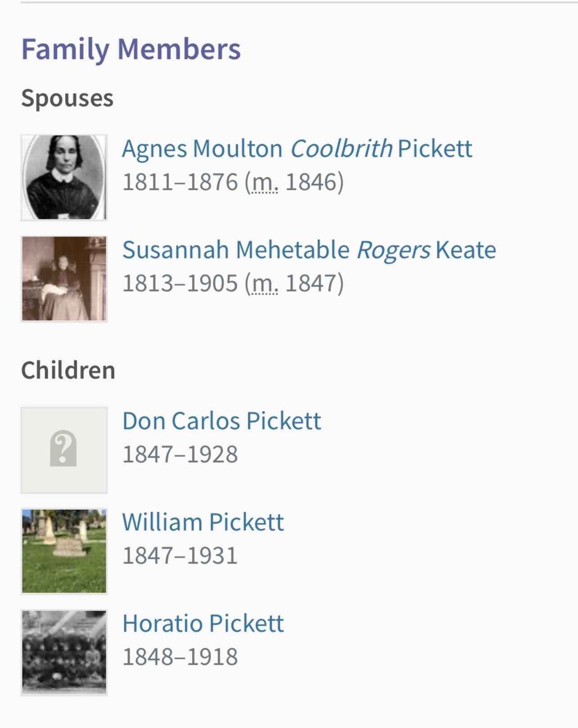Click the "m." abbreviation beside 1846
This screenshot has width=578, height=728.
click(x=264, y=182)
